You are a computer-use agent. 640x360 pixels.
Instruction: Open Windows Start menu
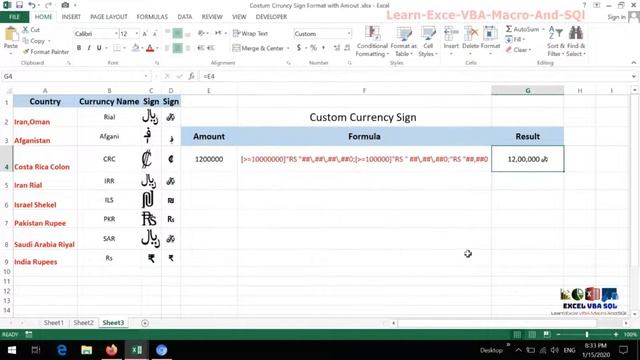11,350
